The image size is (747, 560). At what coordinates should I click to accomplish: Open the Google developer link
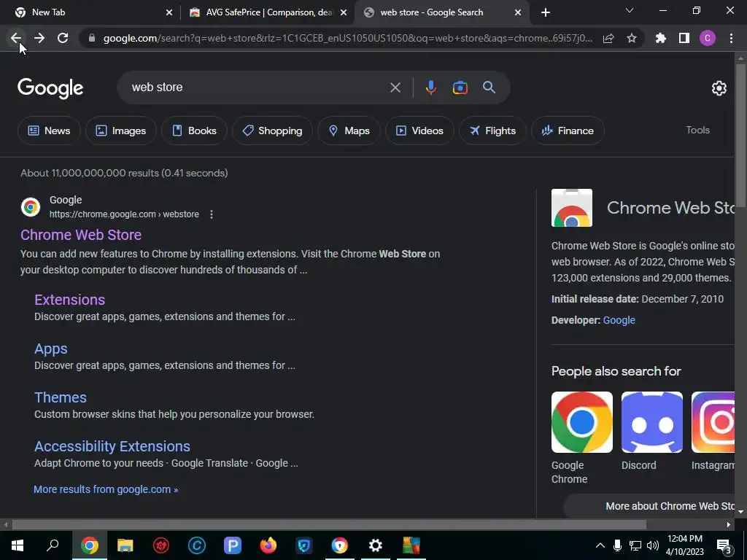click(x=619, y=320)
